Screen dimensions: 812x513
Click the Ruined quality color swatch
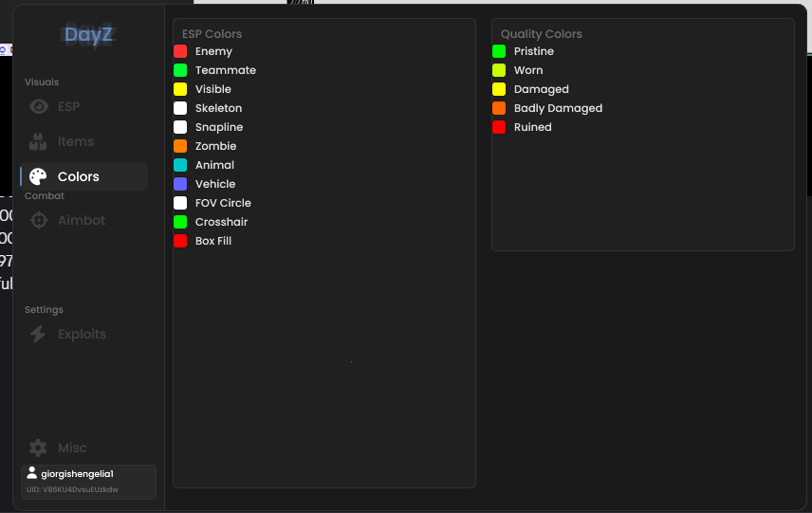(499, 127)
